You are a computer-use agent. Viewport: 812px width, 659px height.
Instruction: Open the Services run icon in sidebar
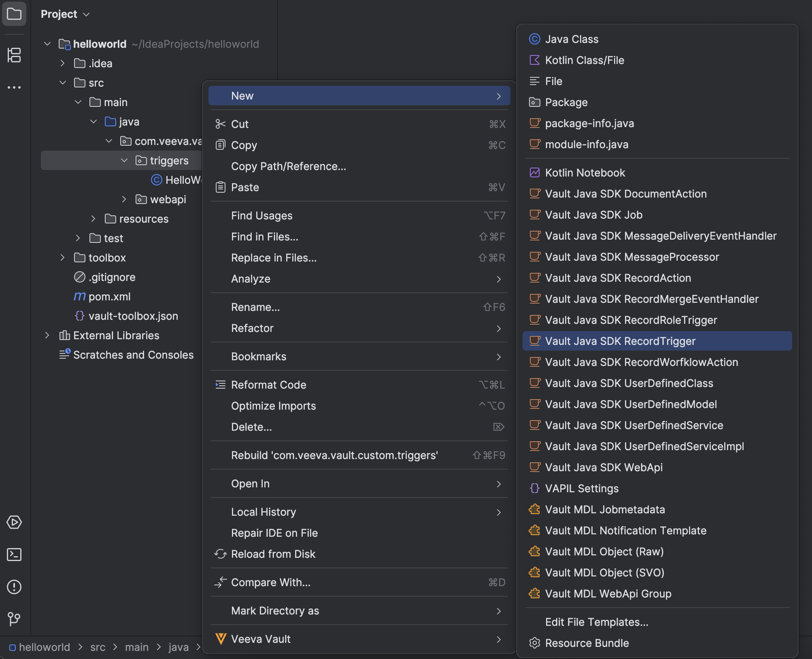click(14, 522)
